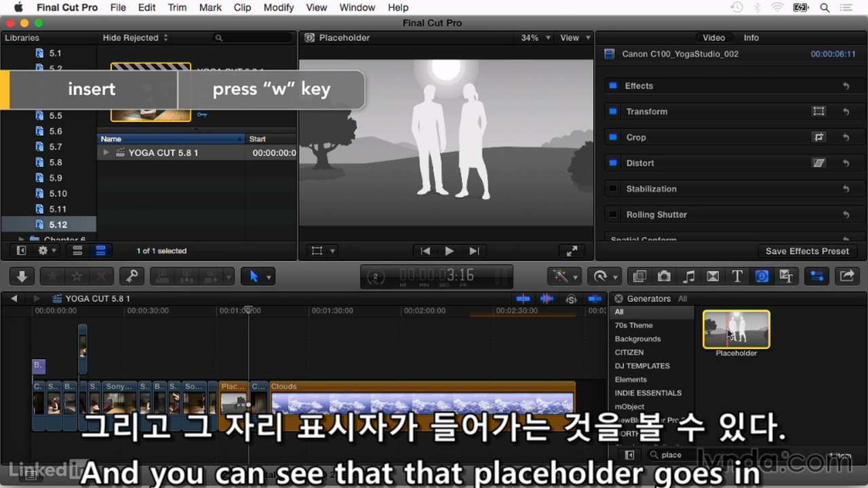Open the viewer transform tool menu

coord(322,251)
